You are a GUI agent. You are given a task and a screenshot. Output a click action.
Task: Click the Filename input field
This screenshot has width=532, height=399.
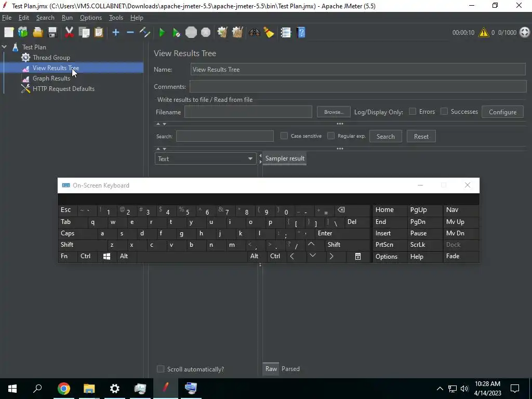coord(248,112)
